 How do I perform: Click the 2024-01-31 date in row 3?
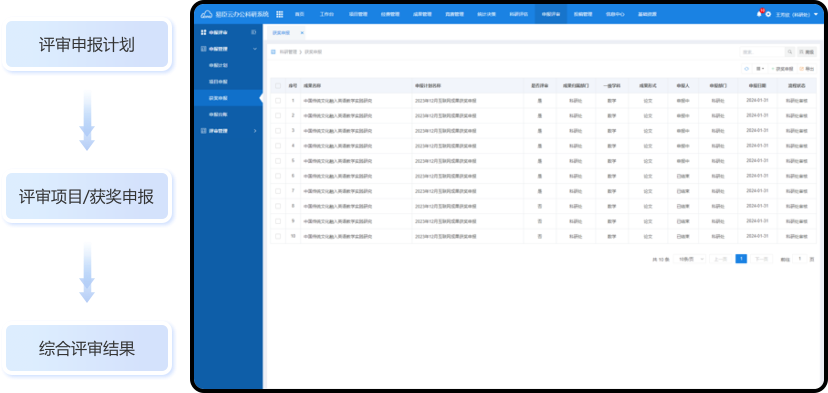757,130
